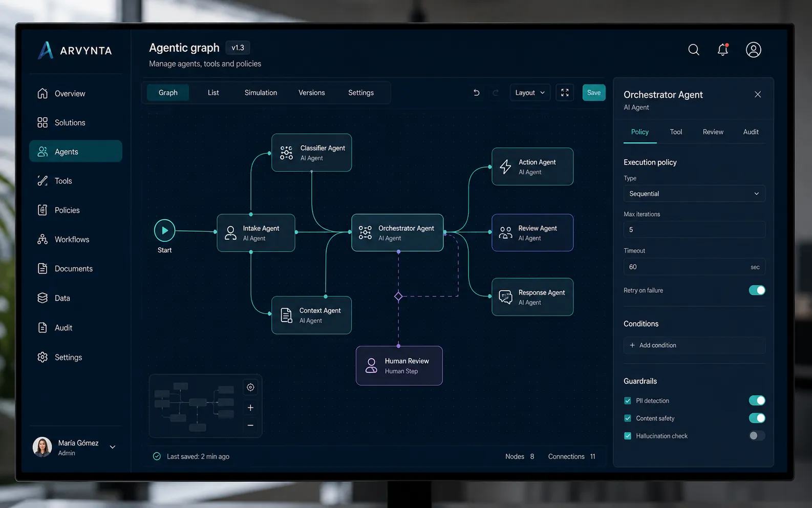The image size is (812, 508).
Task: Open the Layout dropdown
Action: (x=530, y=93)
